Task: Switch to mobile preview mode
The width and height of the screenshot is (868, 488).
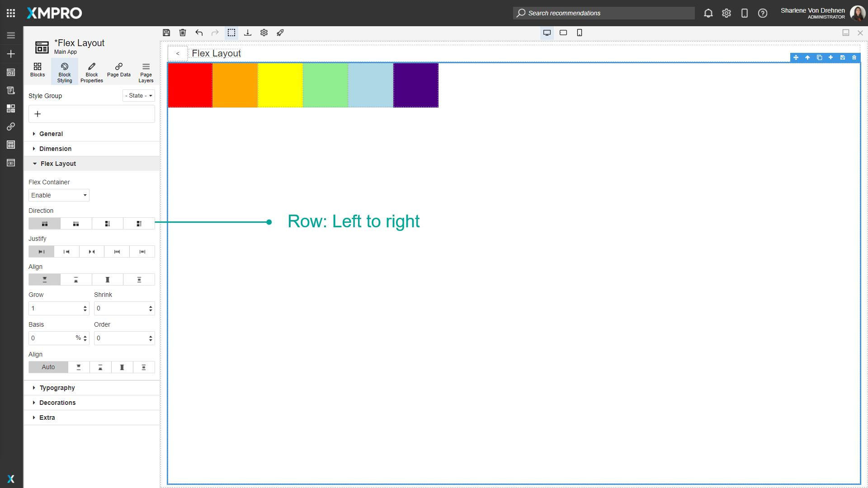Action: (580, 33)
